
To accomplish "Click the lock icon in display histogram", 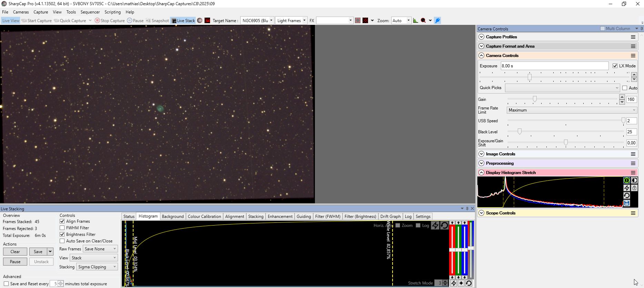I will (634, 188).
